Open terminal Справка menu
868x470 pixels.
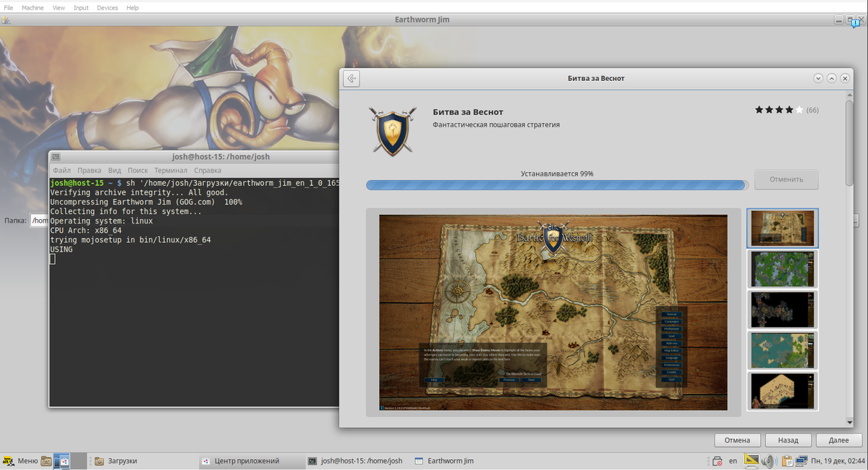208,171
